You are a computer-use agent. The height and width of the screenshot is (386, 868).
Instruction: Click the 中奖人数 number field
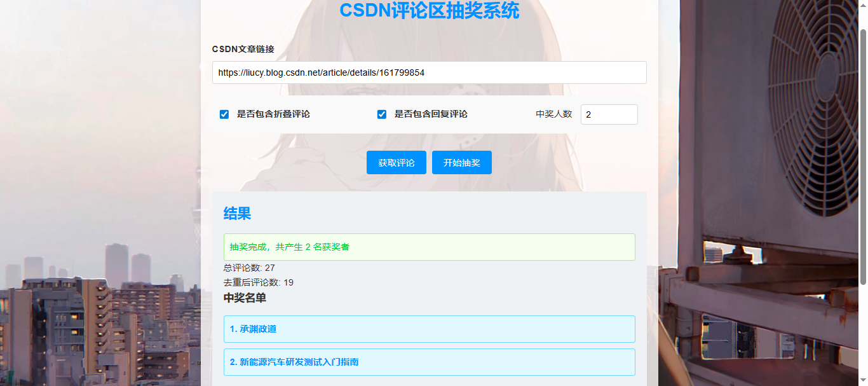pyautogui.click(x=609, y=114)
